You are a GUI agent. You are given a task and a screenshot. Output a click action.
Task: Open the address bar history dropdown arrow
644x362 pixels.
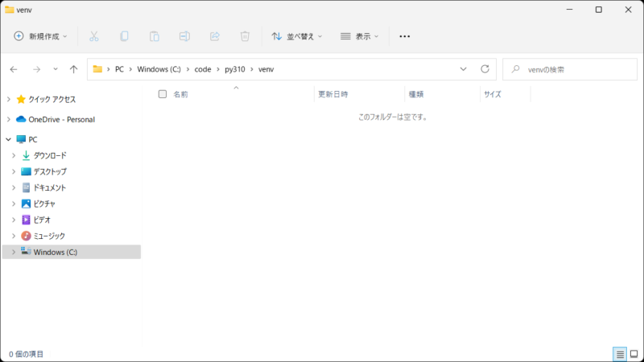tap(463, 69)
